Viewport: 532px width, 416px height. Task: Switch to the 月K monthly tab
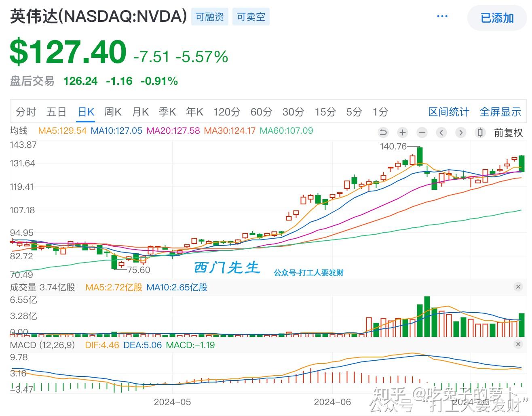[141, 112]
